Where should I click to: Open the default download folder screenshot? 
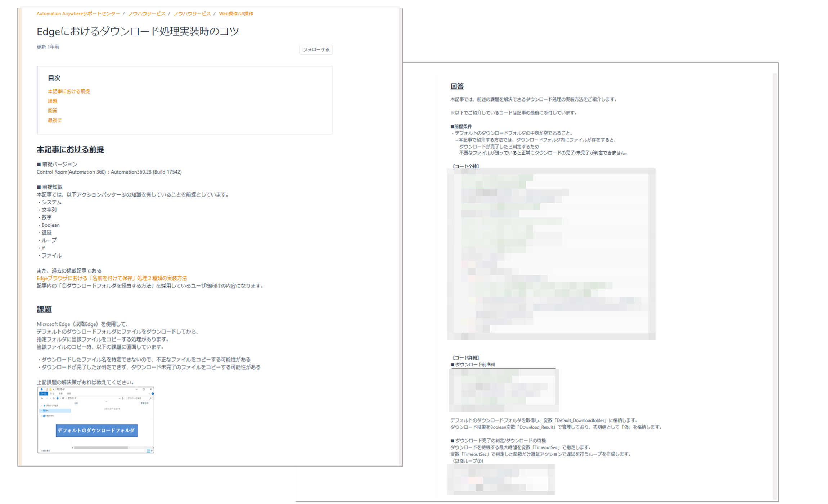pyautogui.click(x=96, y=420)
